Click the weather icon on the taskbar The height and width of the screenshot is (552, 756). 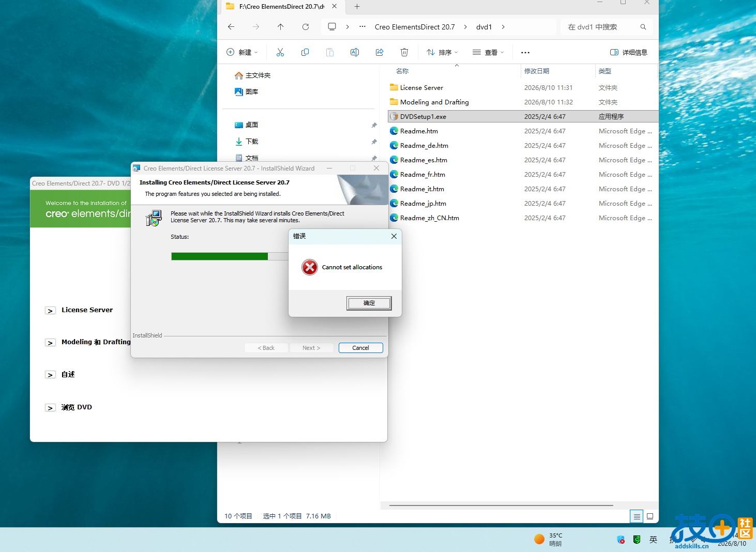[539, 539]
